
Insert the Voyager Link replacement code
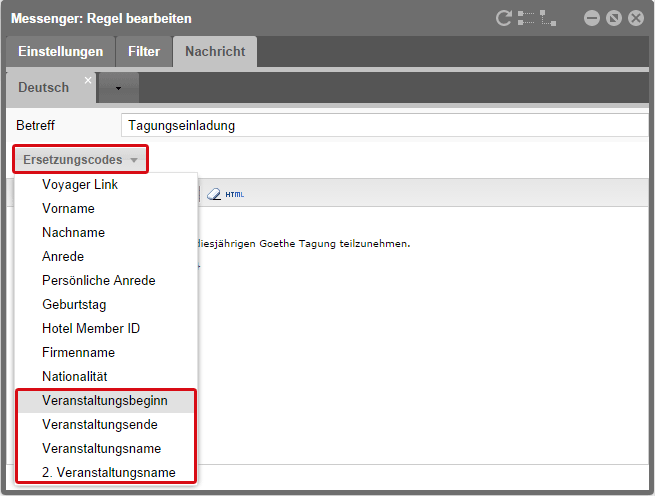coord(80,185)
